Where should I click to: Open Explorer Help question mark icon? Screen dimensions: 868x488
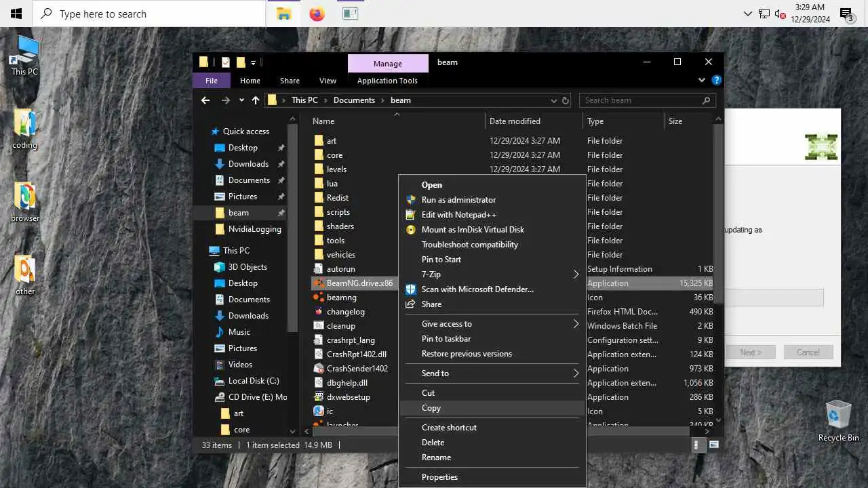(716, 80)
